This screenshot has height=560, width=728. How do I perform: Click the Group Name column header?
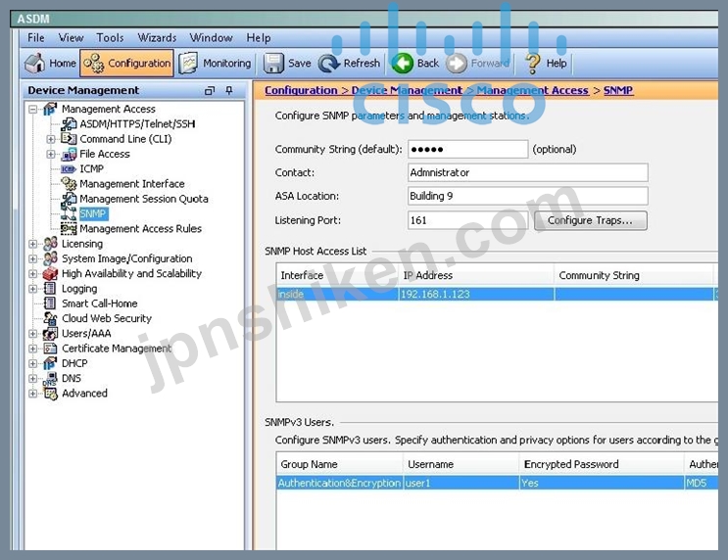pos(339,464)
